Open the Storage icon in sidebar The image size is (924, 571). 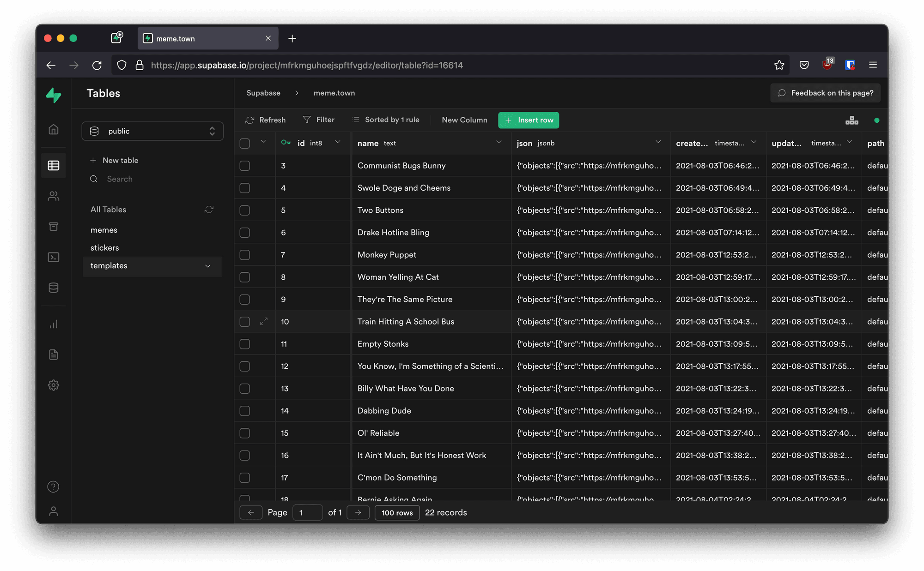[54, 227]
